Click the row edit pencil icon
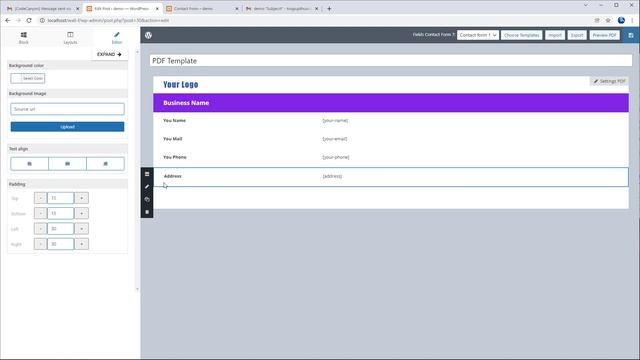640x360 pixels. pyautogui.click(x=147, y=187)
